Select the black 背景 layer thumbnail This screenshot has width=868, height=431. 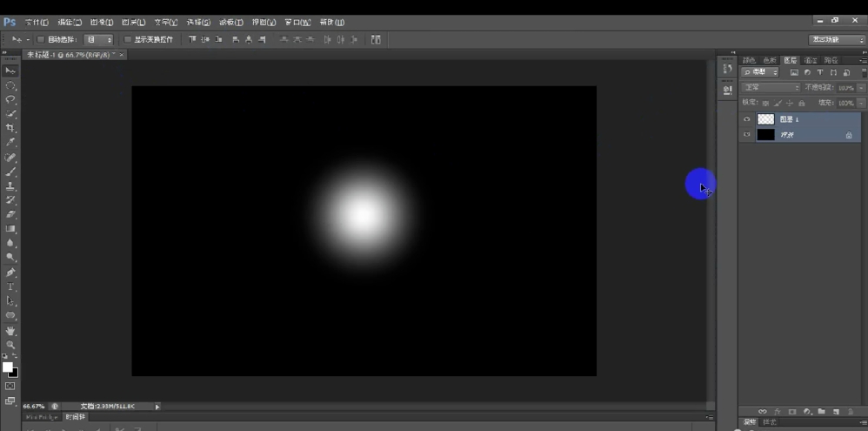765,135
